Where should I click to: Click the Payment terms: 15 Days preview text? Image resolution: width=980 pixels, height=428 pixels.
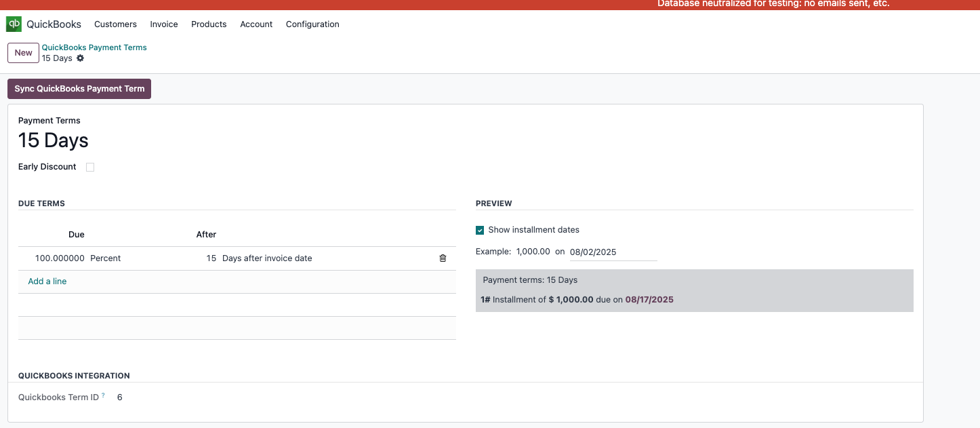[x=530, y=280]
